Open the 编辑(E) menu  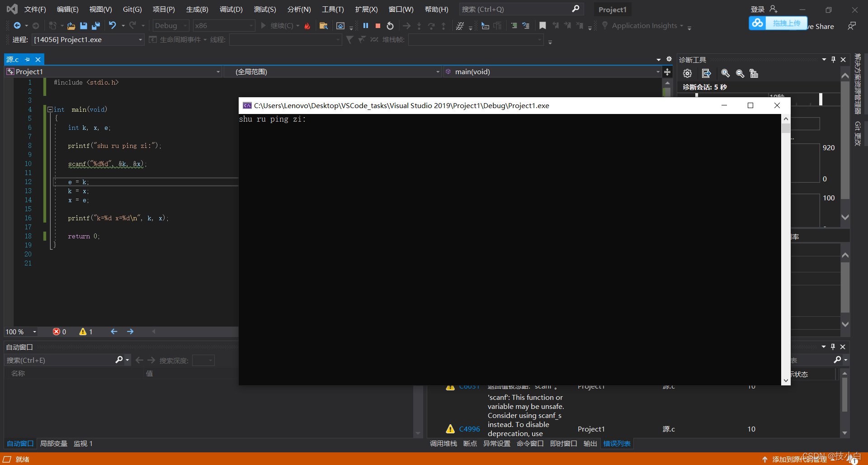[x=67, y=9]
